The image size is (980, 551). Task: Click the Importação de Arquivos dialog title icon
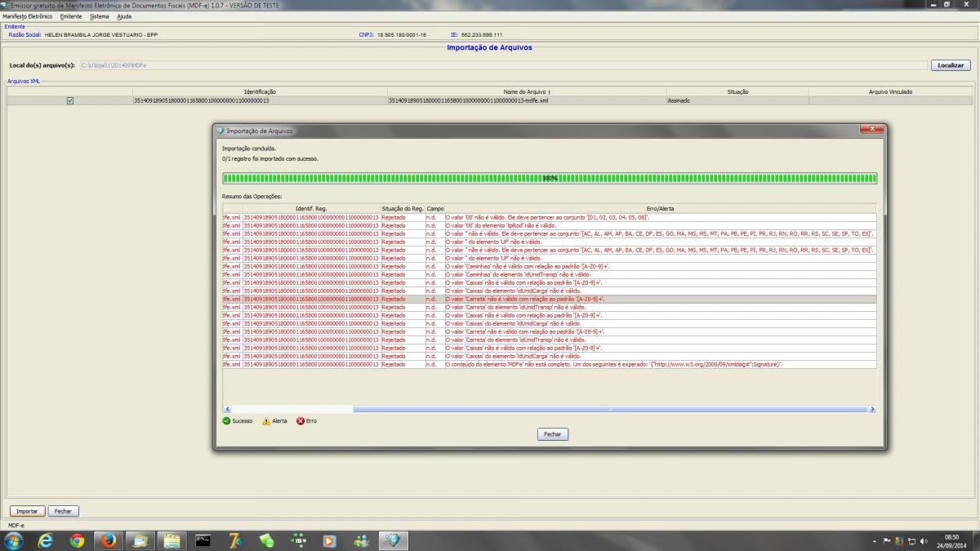[220, 131]
